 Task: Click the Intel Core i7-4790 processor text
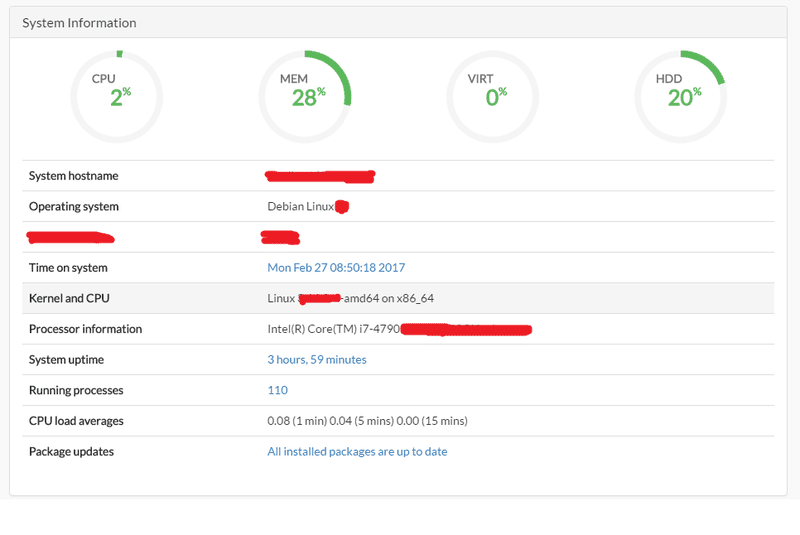tap(333, 329)
